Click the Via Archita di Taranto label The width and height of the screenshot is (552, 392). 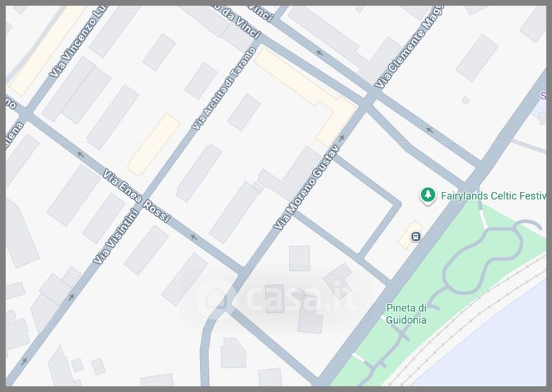click(x=224, y=88)
